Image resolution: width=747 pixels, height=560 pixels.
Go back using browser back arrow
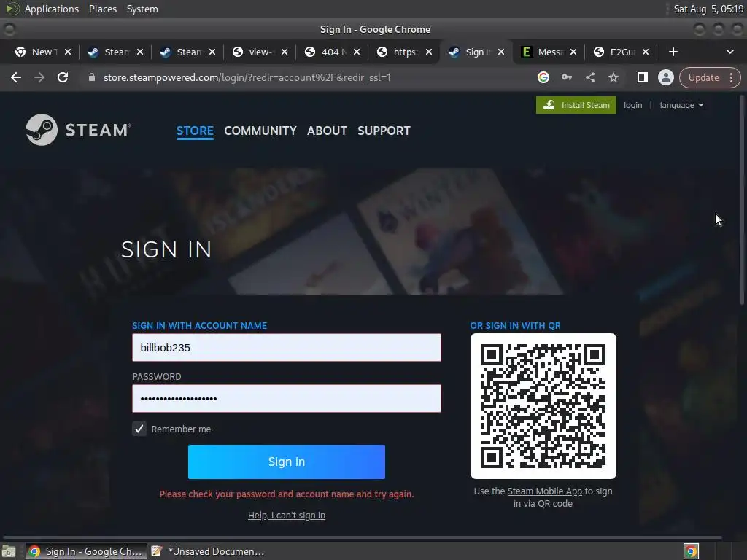click(16, 77)
